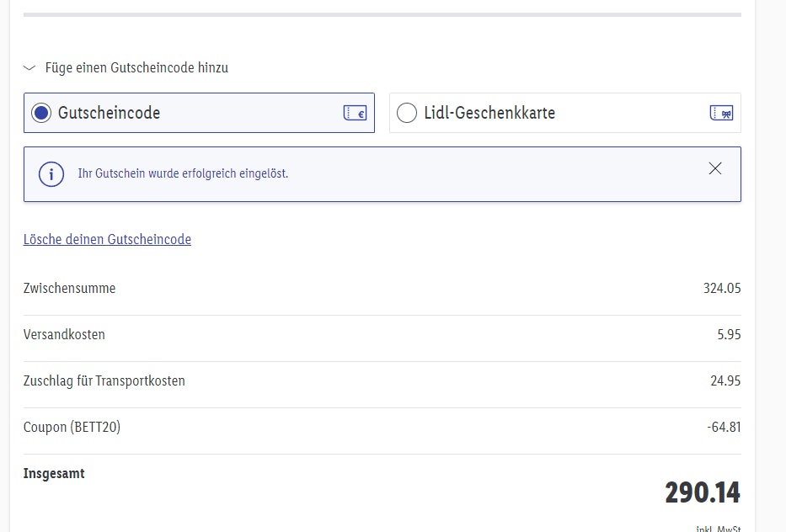
Task: Click the coupon discount value -64.81
Action: coord(724,428)
